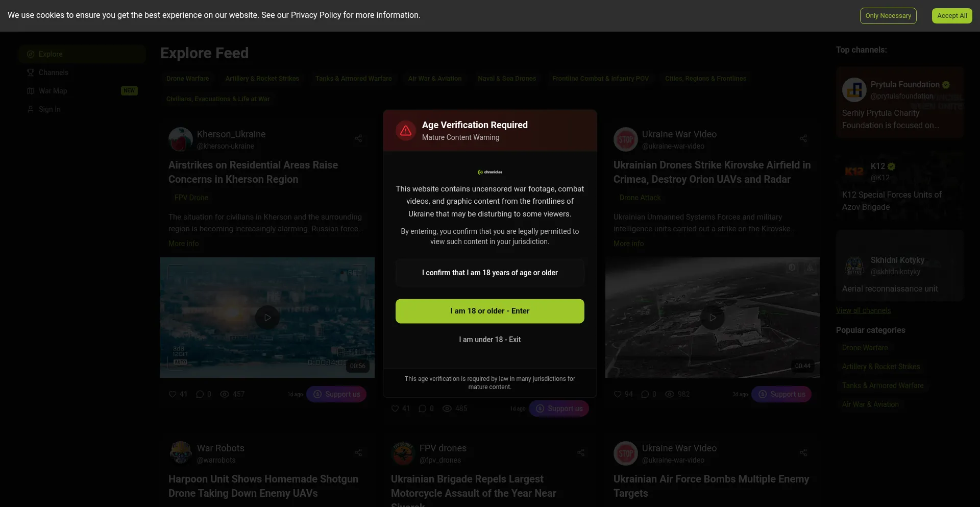Image resolution: width=980 pixels, height=507 pixels.
Task: Open the Drone Attack tag on Kirovske post
Action: click(640, 198)
